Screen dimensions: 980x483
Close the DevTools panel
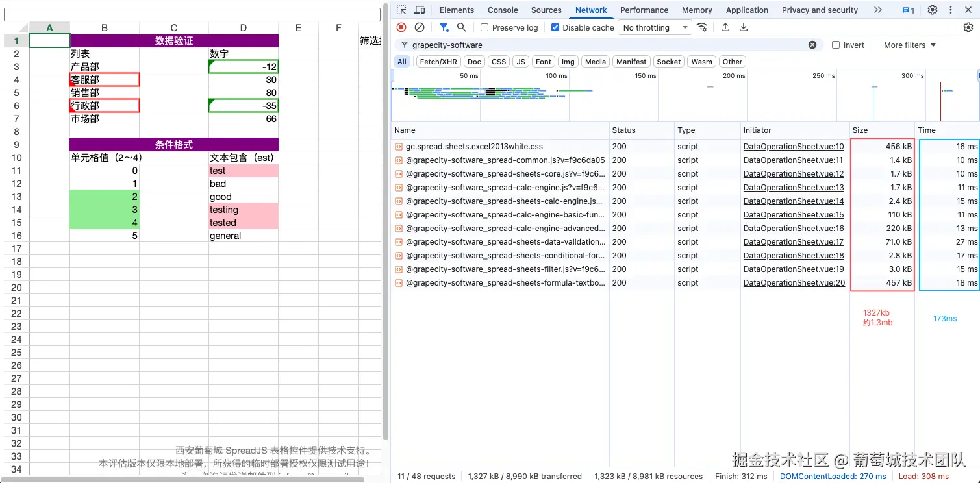pos(968,10)
